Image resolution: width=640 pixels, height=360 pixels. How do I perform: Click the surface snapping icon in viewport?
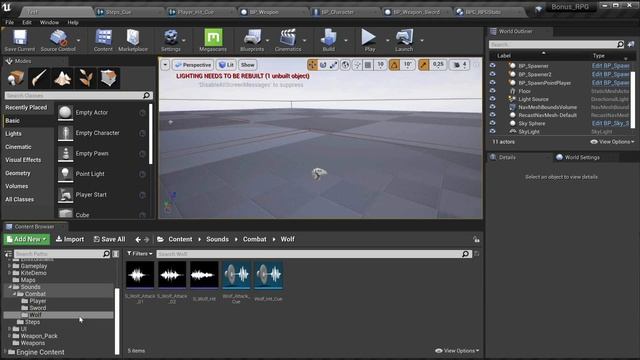pyautogui.click(x=357, y=65)
